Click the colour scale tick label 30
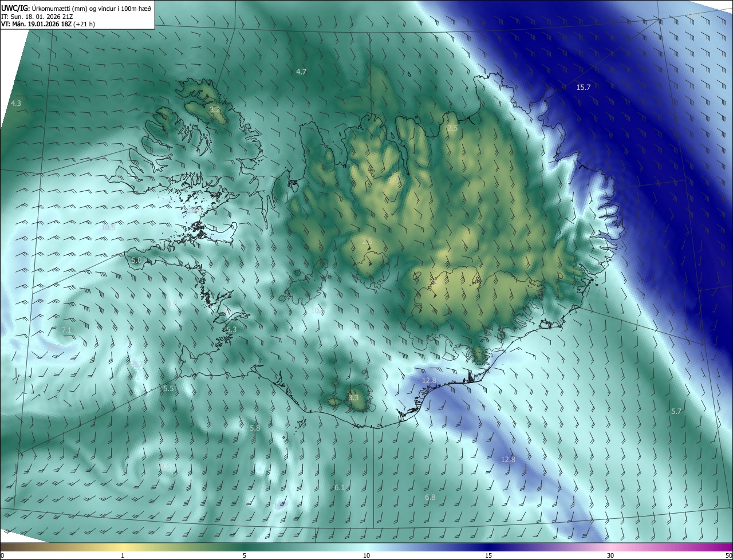Screen dimensions: 733x560 tap(610, 555)
